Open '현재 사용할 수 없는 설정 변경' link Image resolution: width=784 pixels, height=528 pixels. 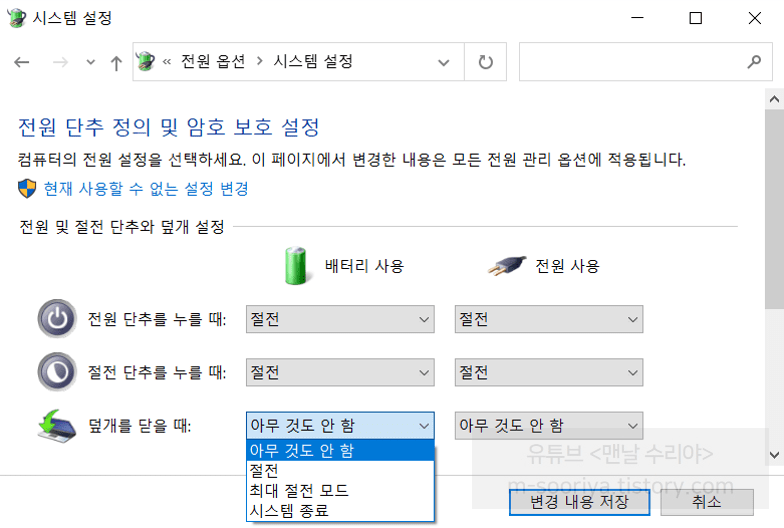coord(146,189)
